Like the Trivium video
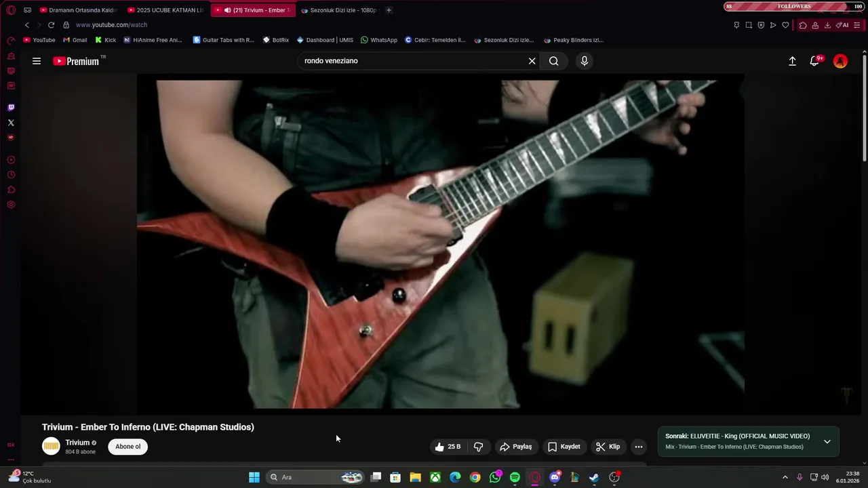 coord(448,447)
